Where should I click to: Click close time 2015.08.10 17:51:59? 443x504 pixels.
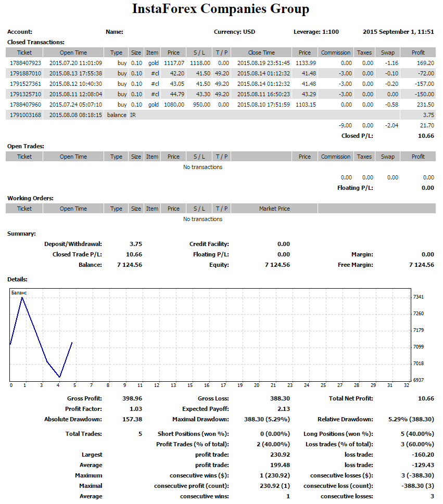(263, 105)
